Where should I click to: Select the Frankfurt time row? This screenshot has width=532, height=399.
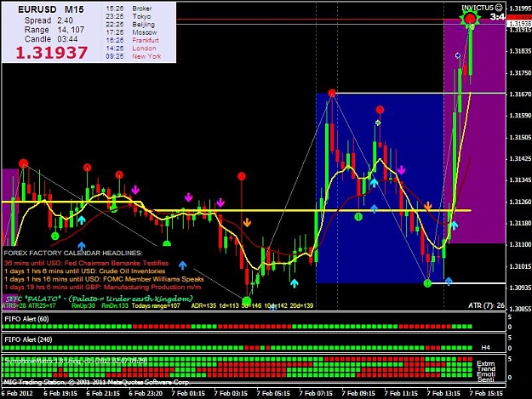point(132,40)
